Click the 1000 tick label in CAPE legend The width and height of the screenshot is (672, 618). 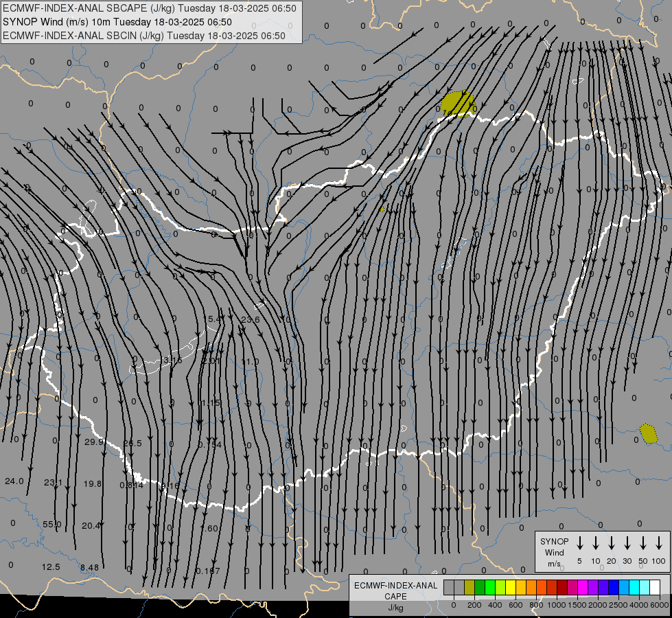(x=556, y=605)
